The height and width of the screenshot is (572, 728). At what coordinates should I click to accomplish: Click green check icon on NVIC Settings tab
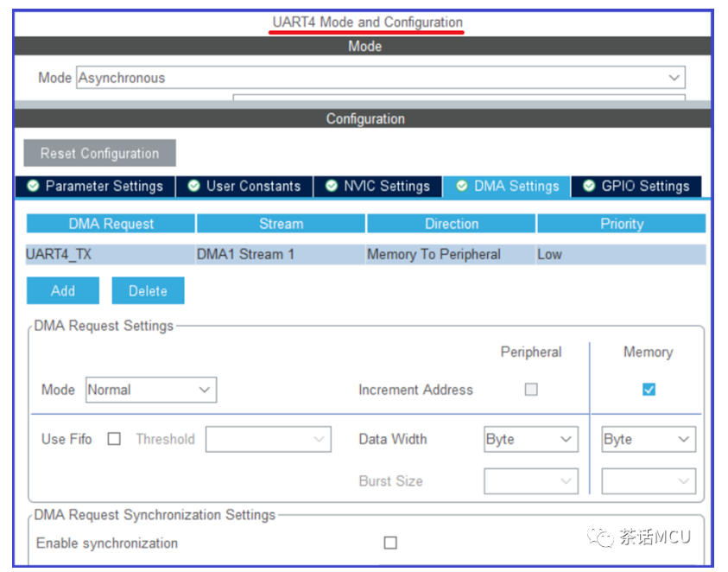[x=331, y=186]
